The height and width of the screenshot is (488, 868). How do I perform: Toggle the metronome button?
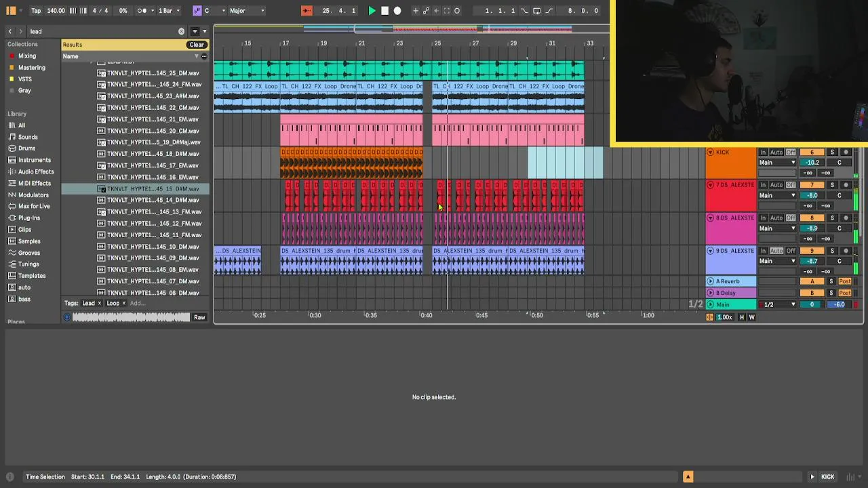(141, 11)
